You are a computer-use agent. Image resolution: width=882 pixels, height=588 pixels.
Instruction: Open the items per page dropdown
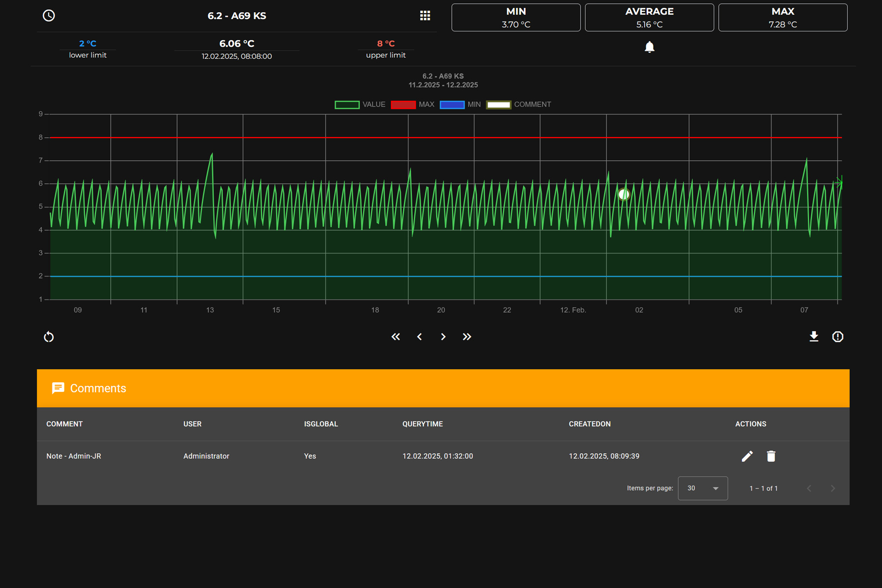pyautogui.click(x=703, y=488)
